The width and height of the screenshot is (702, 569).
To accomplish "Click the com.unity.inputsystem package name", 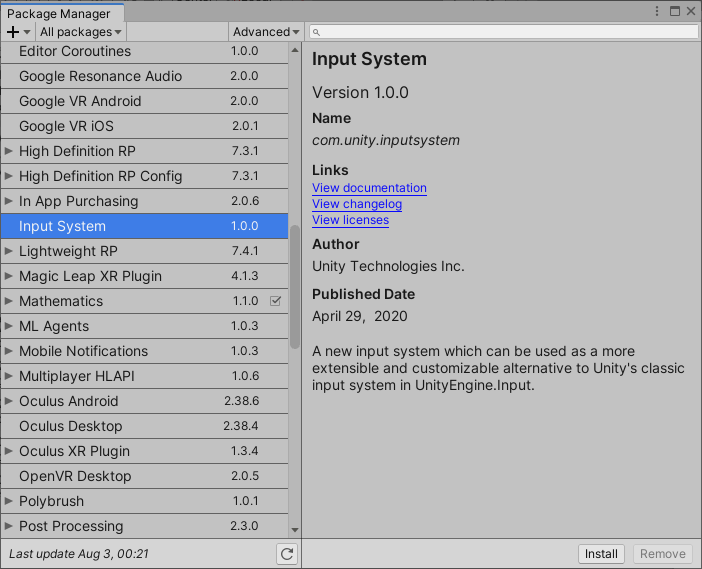I will (x=386, y=141).
